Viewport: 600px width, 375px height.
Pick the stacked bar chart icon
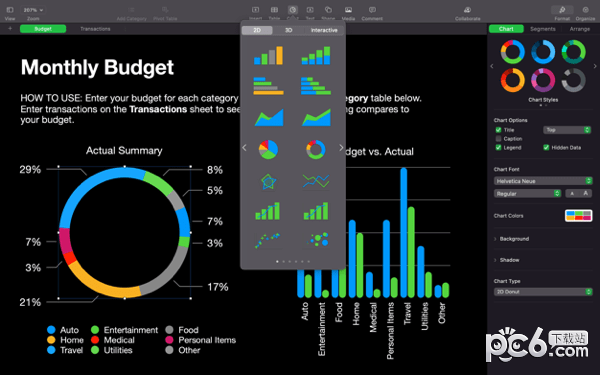[x=316, y=86]
